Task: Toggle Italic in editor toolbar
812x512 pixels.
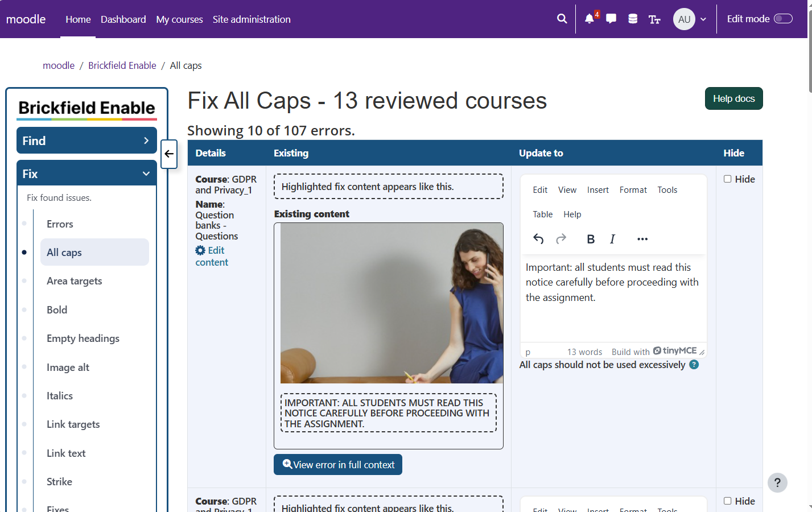Action: 612,239
